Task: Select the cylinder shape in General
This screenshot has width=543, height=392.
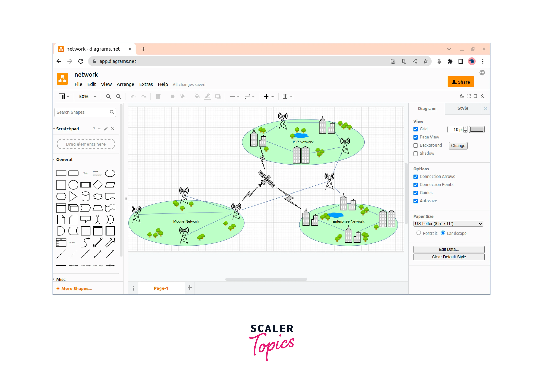Action: tap(85, 196)
